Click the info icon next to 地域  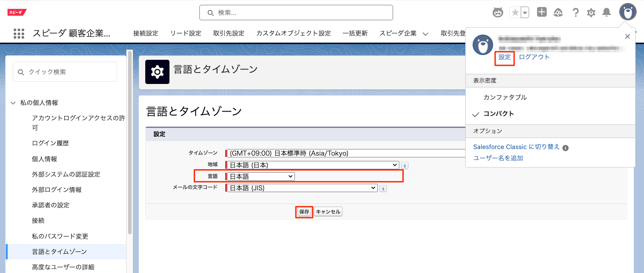point(405,165)
